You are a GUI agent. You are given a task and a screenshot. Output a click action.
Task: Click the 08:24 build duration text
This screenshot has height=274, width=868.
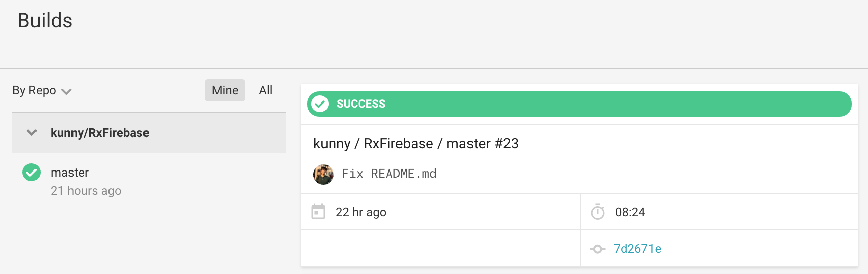[630, 212]
